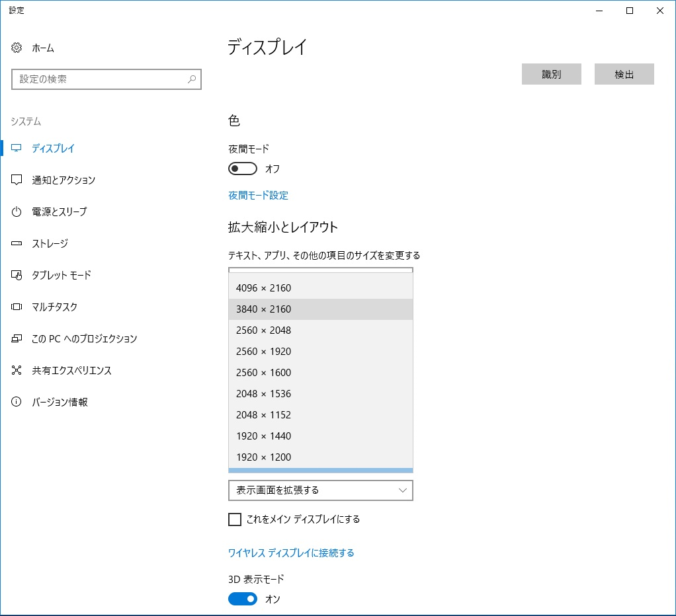This screenshot has height=616, width=676.
Task: Open the extend display dropdown
Action: 320,490
